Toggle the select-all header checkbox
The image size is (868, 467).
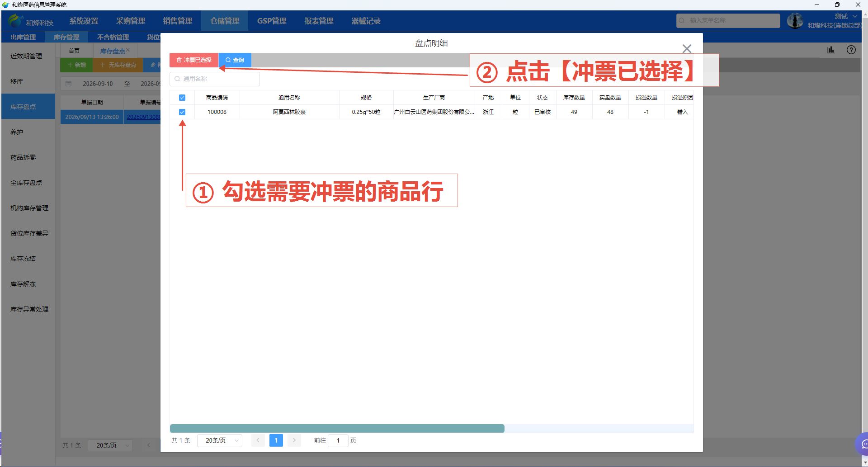[x=182, y=98]
